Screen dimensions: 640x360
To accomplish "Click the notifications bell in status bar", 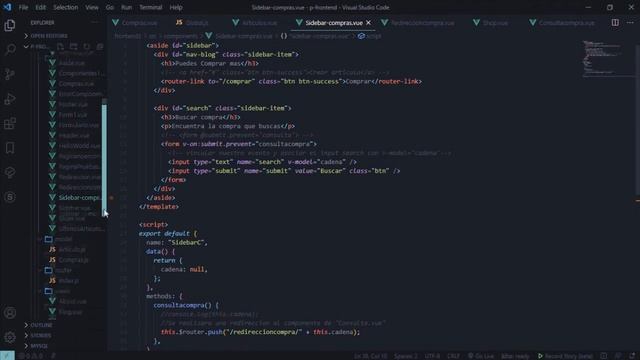I will [633, 356].
